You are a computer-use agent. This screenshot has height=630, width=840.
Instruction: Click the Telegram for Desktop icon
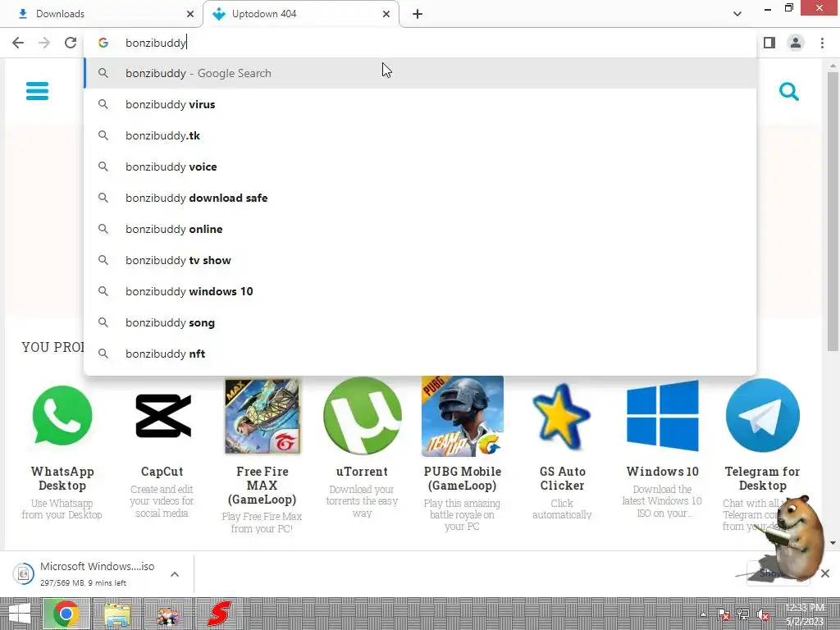click(x=762, y=416)
